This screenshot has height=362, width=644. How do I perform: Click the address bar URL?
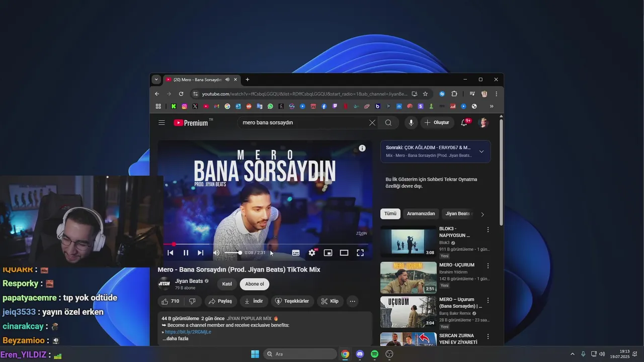click(305, 94)
